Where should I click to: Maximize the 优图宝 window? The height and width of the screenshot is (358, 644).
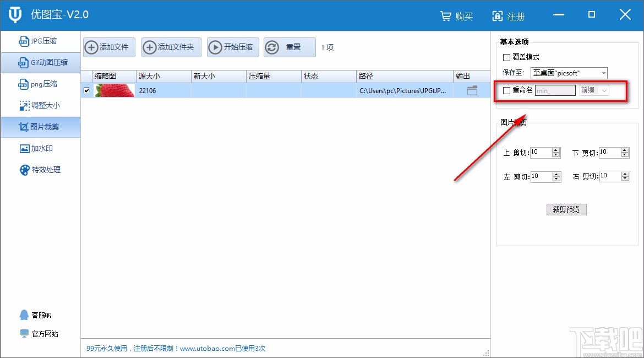click(x=591, y=15)
